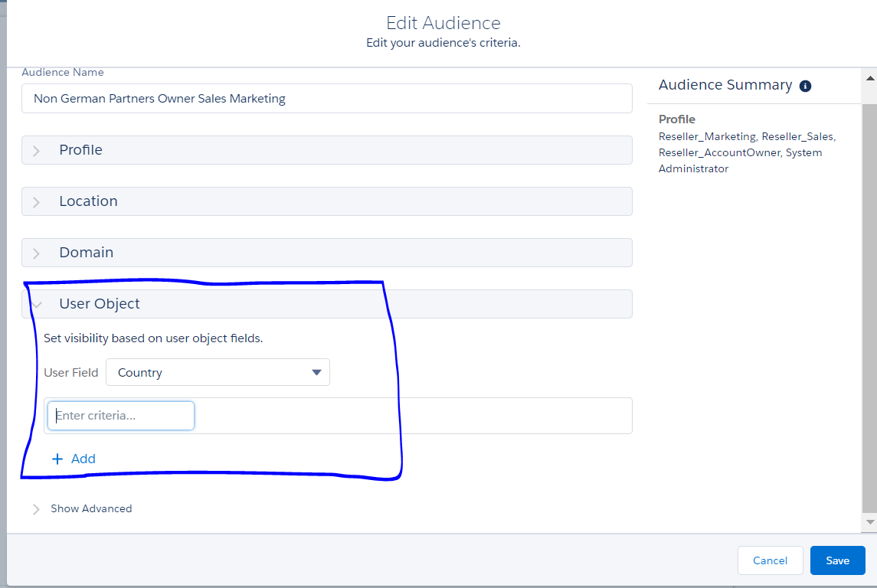Focus the Audience Name text field
Viewport: 877px width, 588px height.
click(326, 99)
